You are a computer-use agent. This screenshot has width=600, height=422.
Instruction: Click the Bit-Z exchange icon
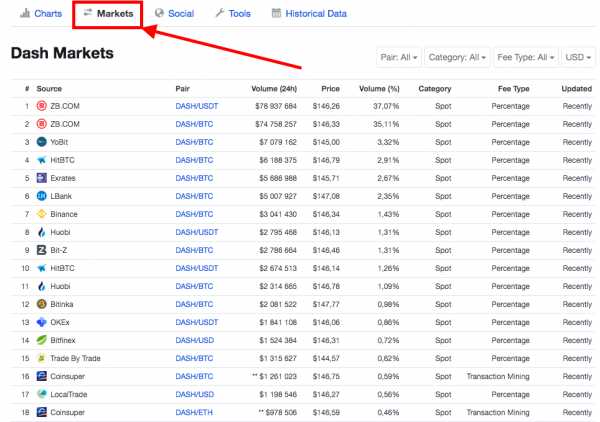click(x=41, y=250)
